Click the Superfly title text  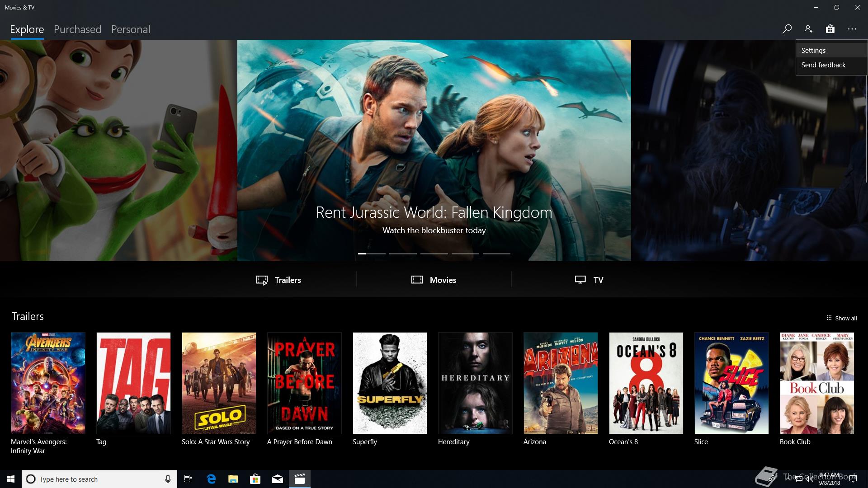pyautogui.click(x=365, y=442)
